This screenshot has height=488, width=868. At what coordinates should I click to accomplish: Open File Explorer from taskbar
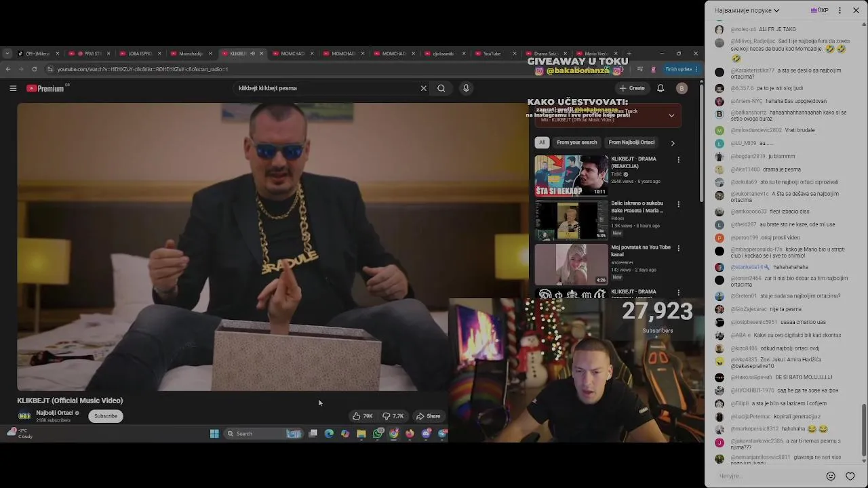(x=361, y=434)
